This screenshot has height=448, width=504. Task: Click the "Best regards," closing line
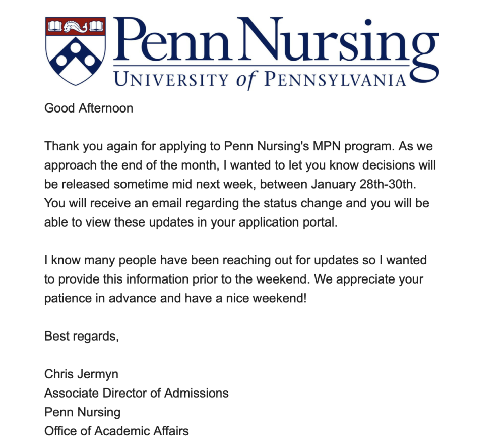click(81, 337)
